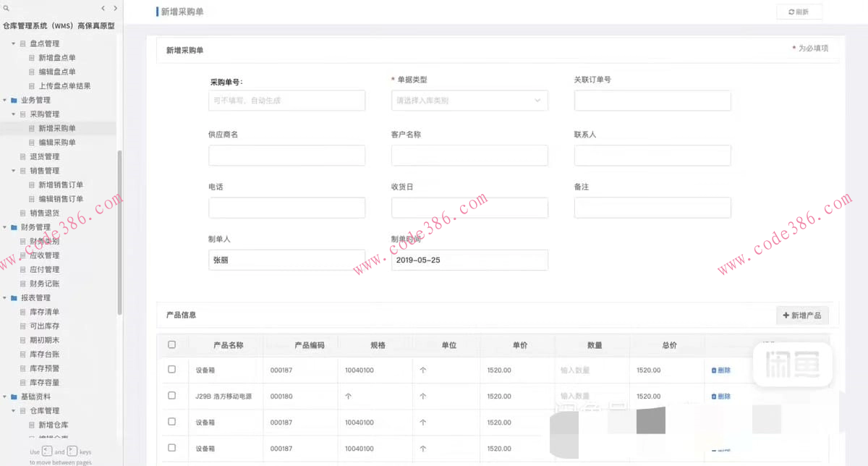
Task: Collapse the 销售管理 tree node
Action: [14, 171]
